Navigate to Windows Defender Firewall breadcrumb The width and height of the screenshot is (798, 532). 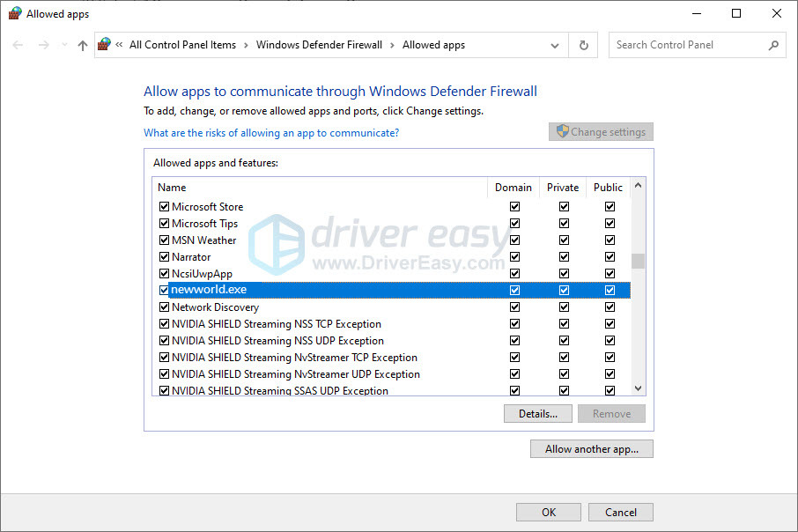(319, 45)
